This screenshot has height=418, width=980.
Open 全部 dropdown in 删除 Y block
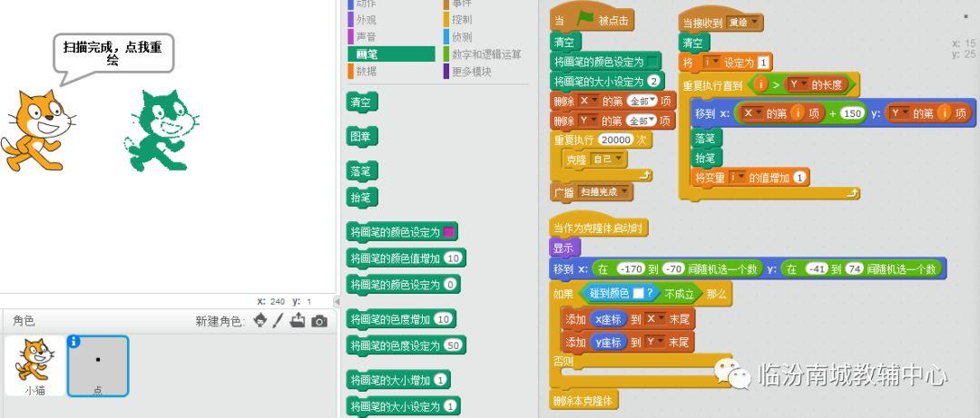tap(642, 120)
